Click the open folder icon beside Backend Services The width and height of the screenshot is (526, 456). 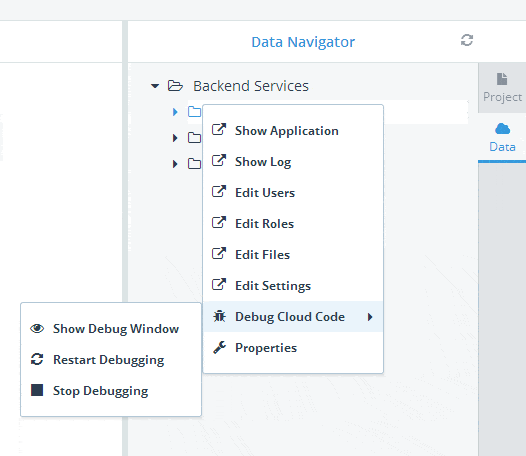point(175,86)
